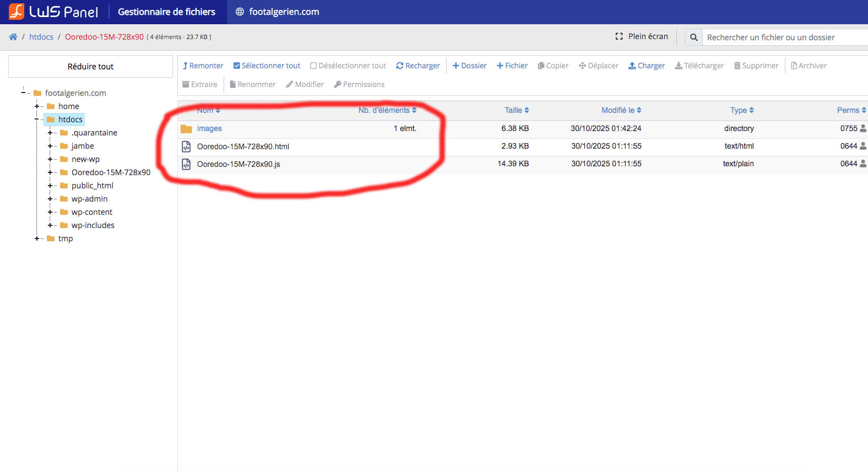868x472 pixels.
Task: Expand the new-wp folder in tree
Action: [x=50, y=159]
